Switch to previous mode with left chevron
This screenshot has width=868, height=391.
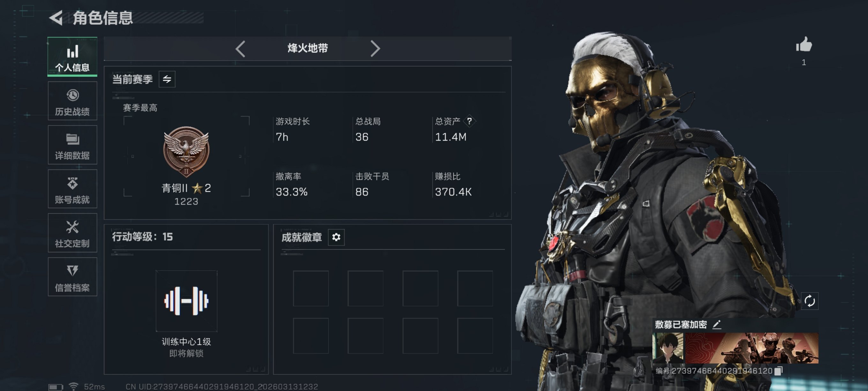(x=240, y=49)
